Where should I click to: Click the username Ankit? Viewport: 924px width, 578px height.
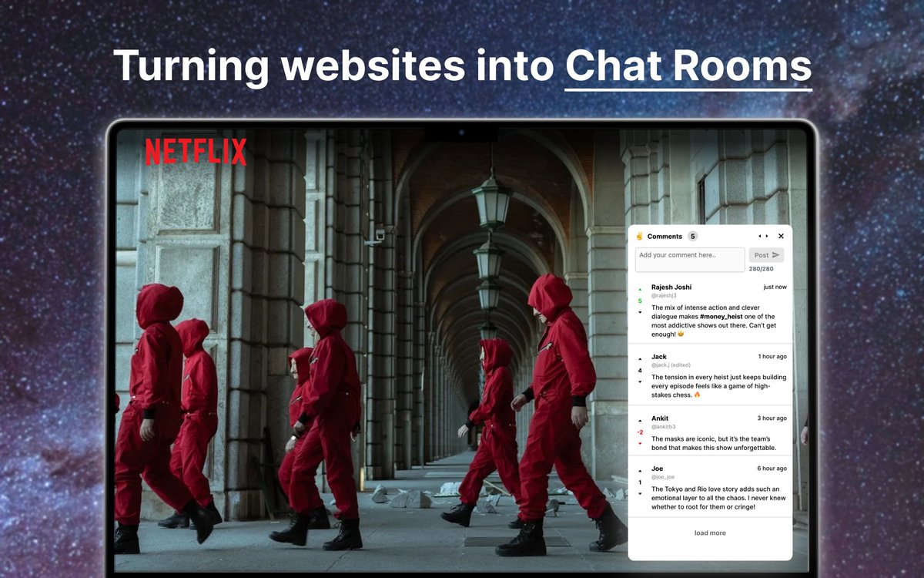660,418
